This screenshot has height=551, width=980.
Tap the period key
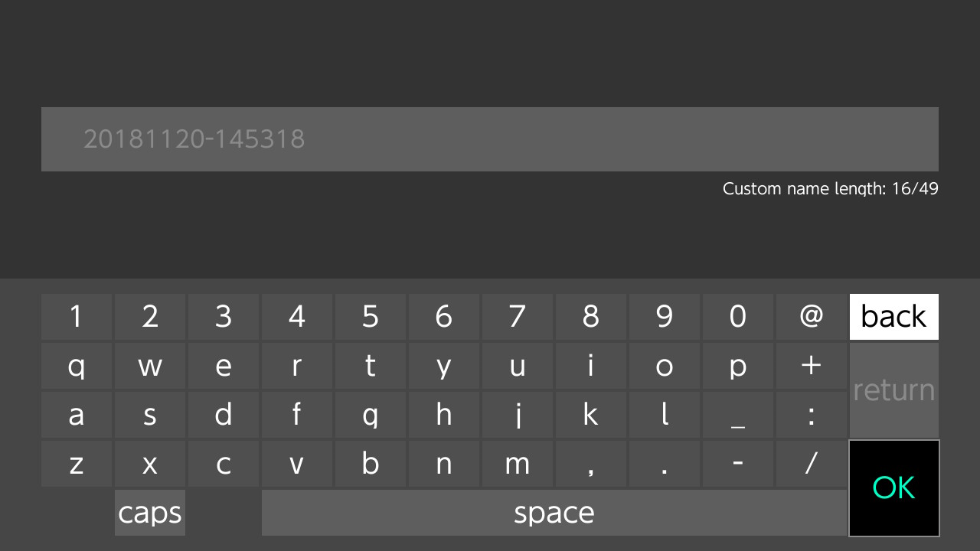(665, 464)
